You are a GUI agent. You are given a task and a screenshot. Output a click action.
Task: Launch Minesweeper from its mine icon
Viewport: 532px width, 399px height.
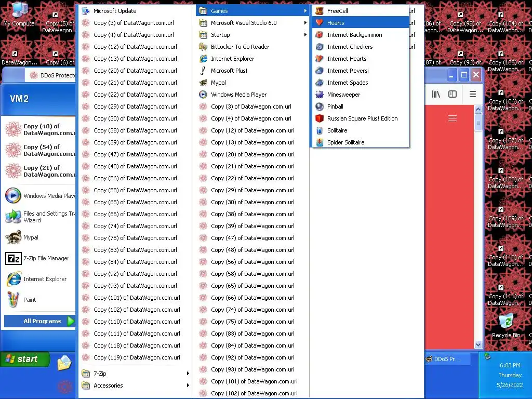tap(320, 95)
